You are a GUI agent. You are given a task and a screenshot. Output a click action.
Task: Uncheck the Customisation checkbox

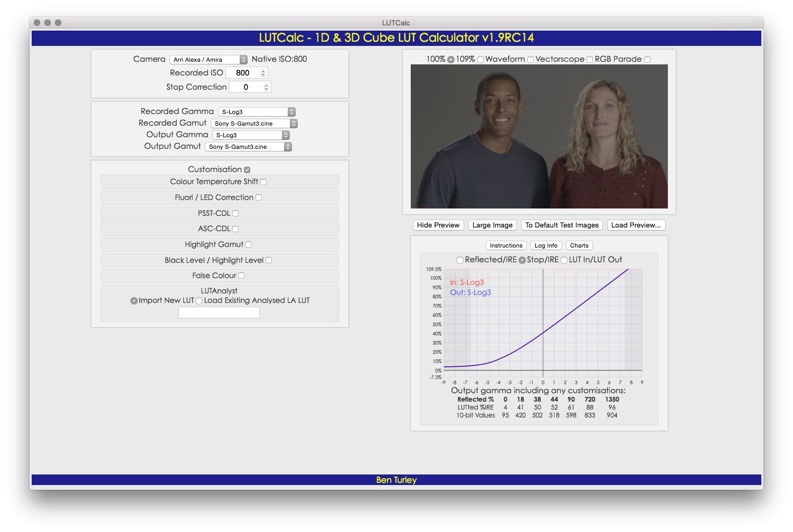coord(247,170)
